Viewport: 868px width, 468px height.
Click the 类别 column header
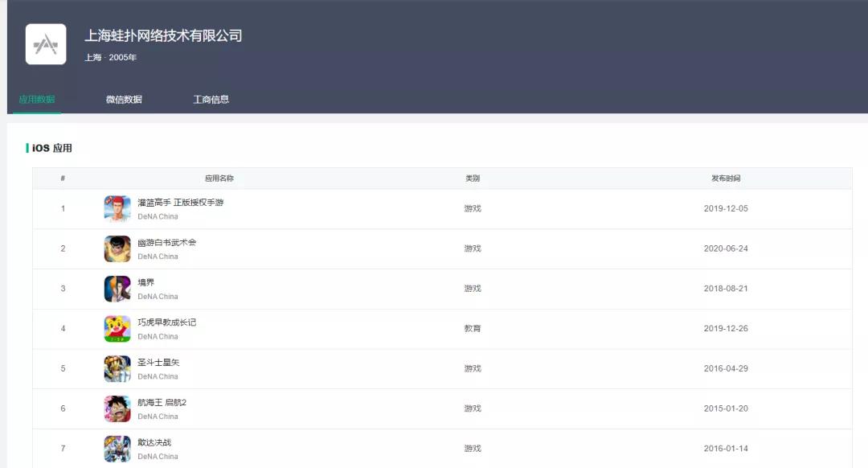point(471,178)
